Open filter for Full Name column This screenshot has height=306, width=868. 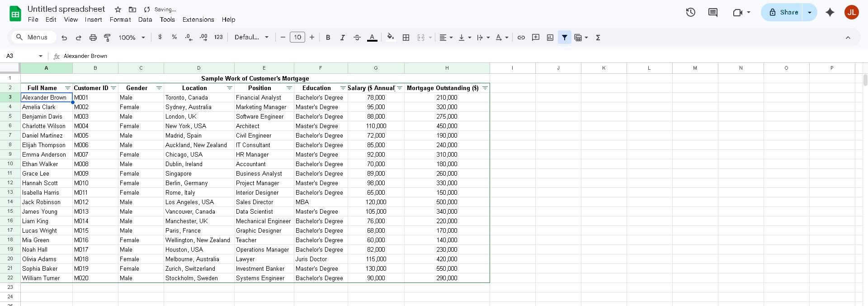pos(68,88)
